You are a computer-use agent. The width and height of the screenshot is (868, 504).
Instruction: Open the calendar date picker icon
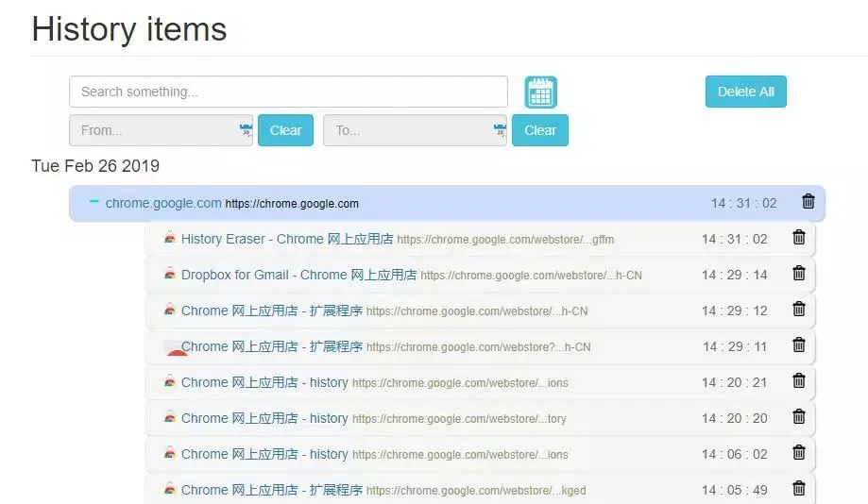pyautogui.click(x=540, y=92)
